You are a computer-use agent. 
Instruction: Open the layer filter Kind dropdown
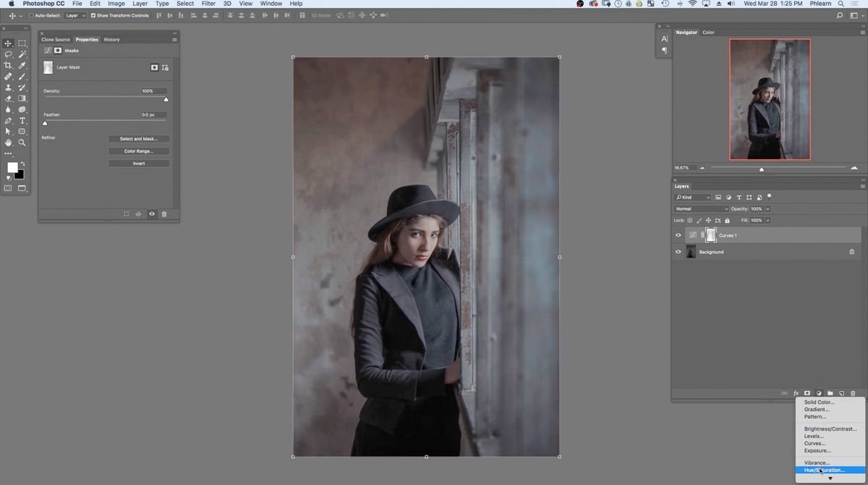coord(692,197)
